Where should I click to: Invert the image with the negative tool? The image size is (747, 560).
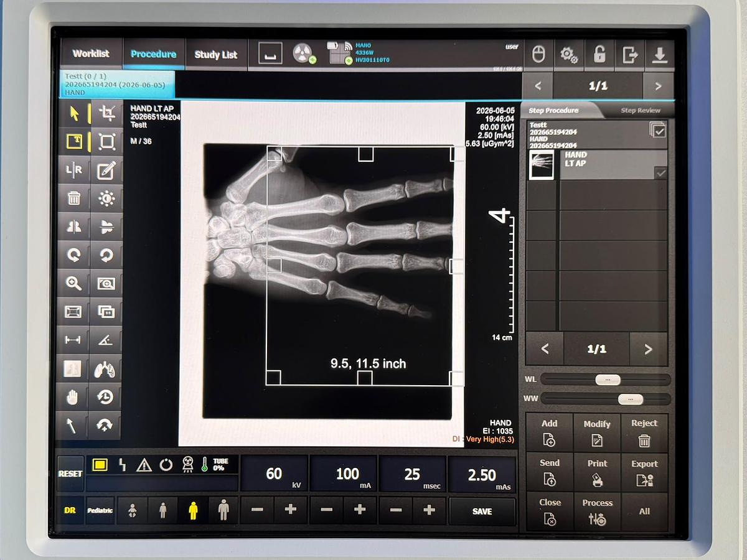click(x=73, y=370)
